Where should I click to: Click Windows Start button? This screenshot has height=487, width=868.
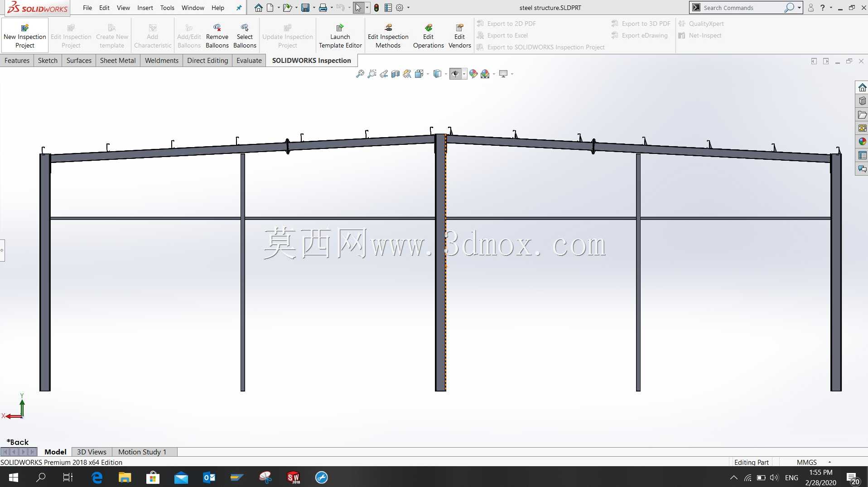coord(13,477)
